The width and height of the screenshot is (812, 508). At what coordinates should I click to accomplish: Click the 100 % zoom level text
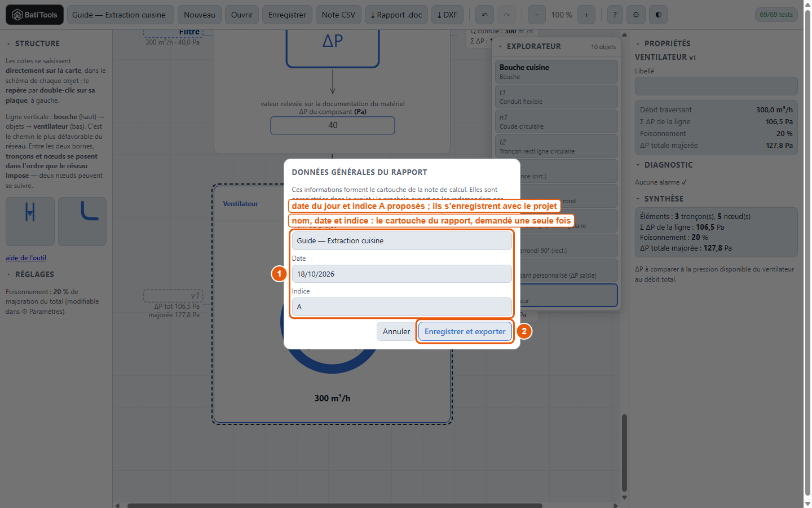(562, 15)
